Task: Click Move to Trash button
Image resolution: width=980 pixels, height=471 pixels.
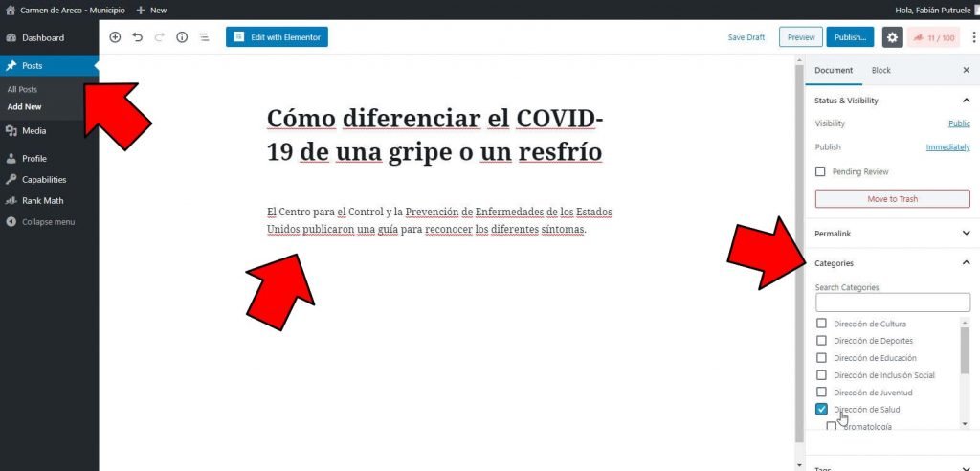Action: pos(893,199)
